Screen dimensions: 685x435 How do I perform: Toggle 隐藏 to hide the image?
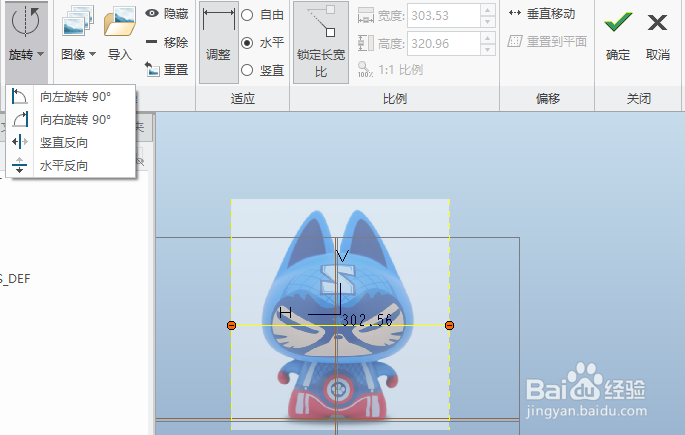(x=166, y=14)
